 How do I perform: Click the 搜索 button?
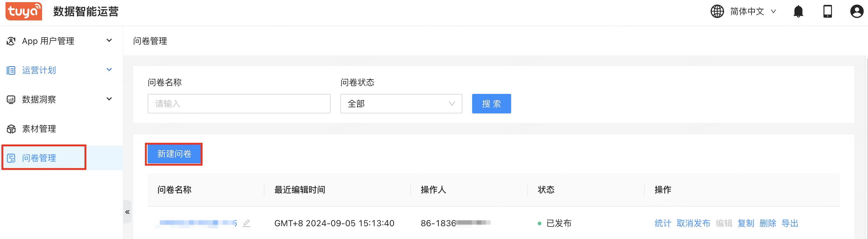491,104
